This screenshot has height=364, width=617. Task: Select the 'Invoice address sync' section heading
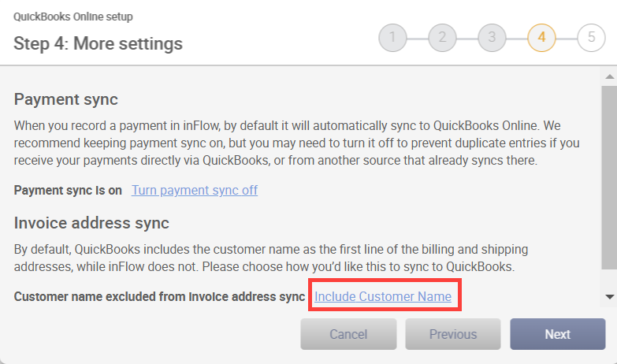point(91,223)
